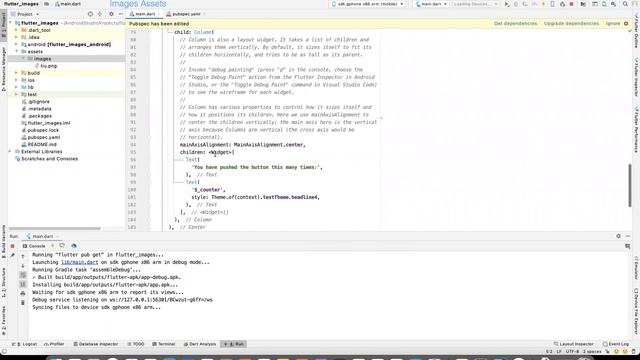
Task: Click the red stop icon in Run panel
Action: [x=12, y=246]
